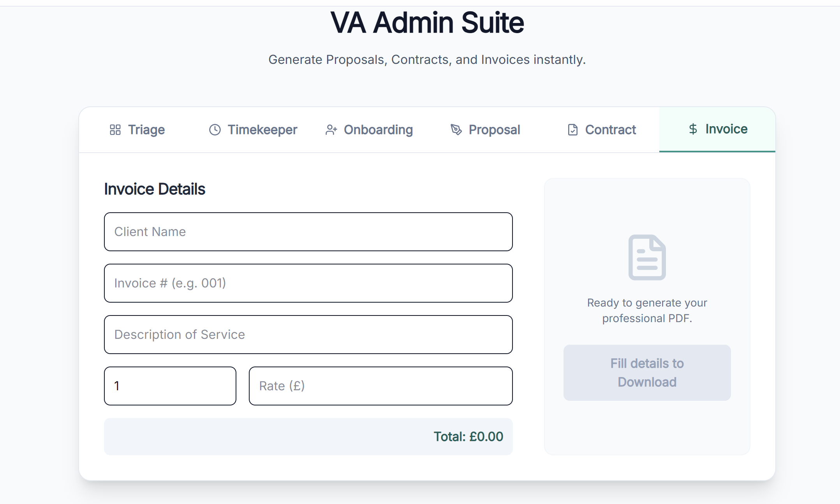The width and height of the screenshot is (840, 504).
Task: Click the person-add icon on Onboarding tab
Action: click(x=331, y=130)
